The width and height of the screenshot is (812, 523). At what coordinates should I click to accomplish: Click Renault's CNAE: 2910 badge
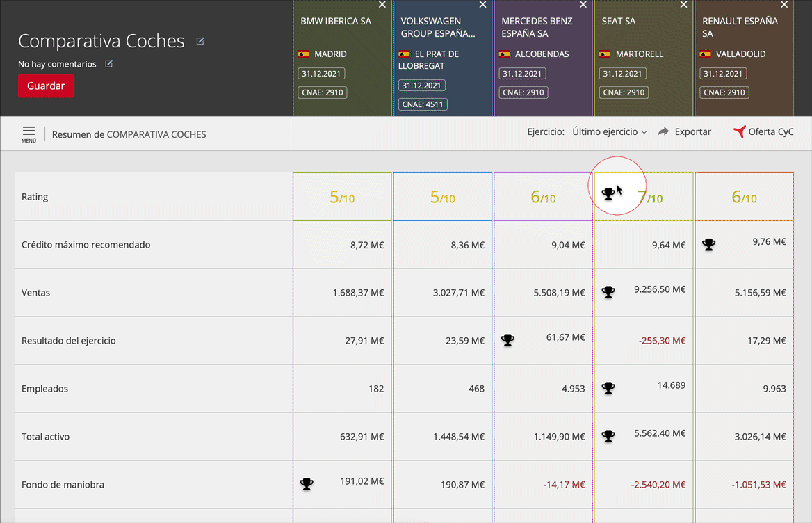724,92
